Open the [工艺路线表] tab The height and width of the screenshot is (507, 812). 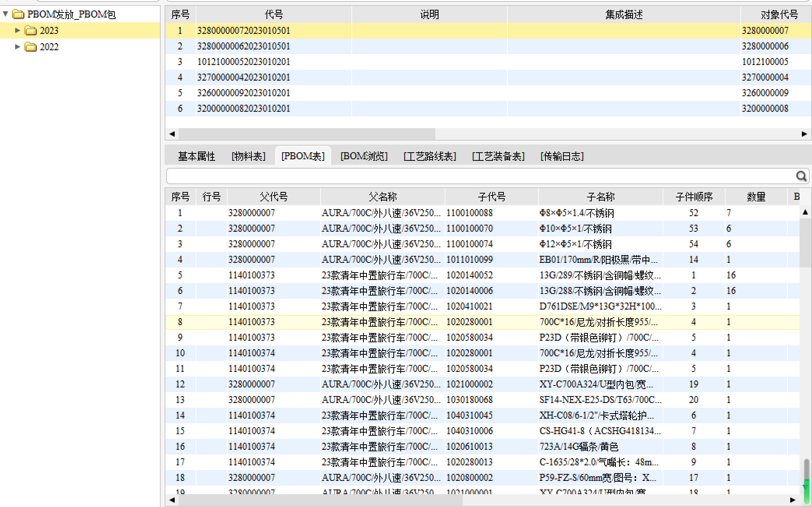click(430, 156)
